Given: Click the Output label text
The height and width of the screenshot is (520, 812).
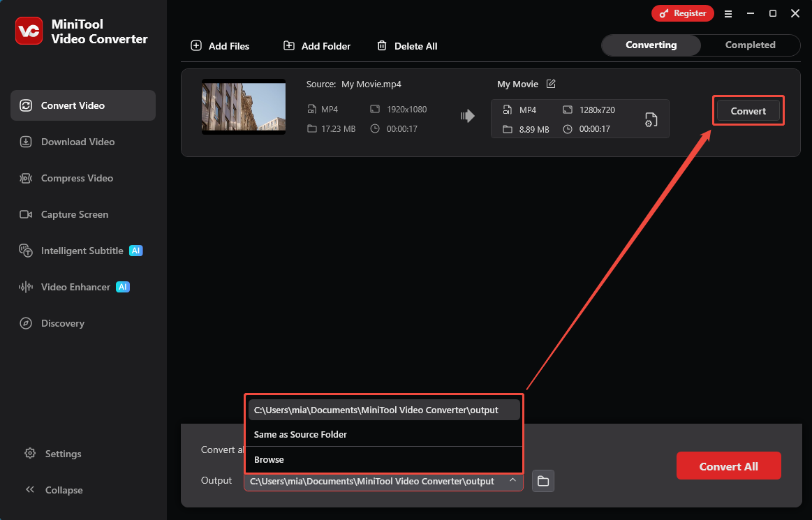Looking at the screenshot, I should click(x=216, y=481).
